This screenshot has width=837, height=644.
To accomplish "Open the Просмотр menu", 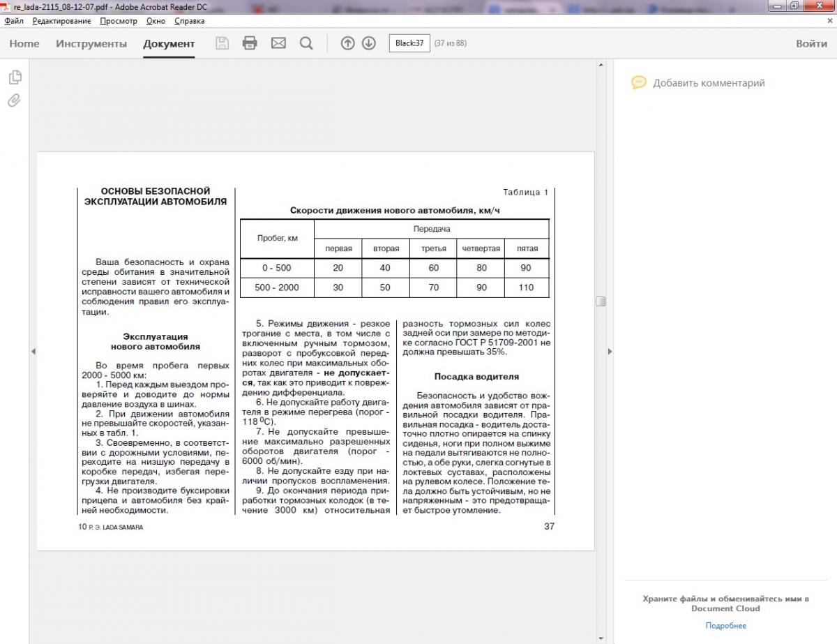I will [x=119, y=21].
